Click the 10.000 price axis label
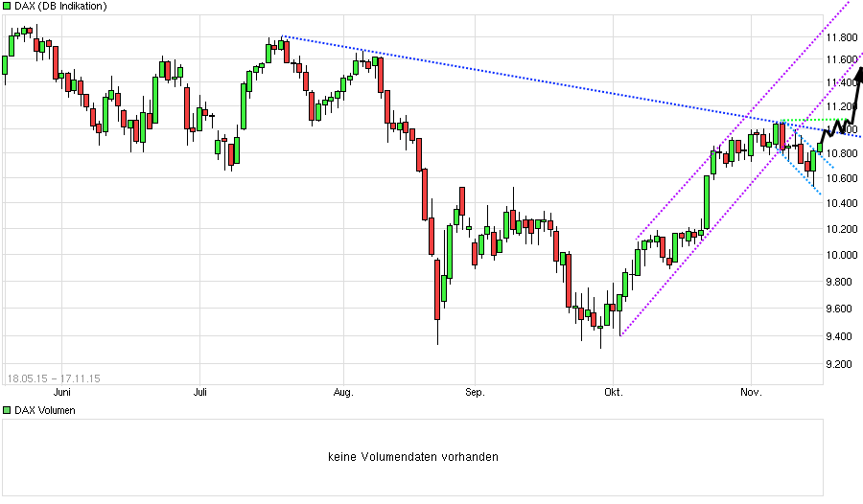The image size is (863, 504). pos(841,255)
